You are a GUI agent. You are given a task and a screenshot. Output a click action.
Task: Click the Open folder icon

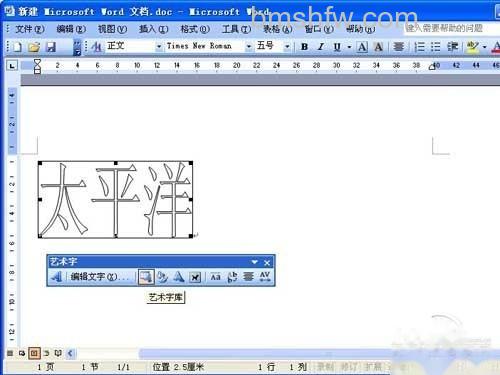(34, 47)
